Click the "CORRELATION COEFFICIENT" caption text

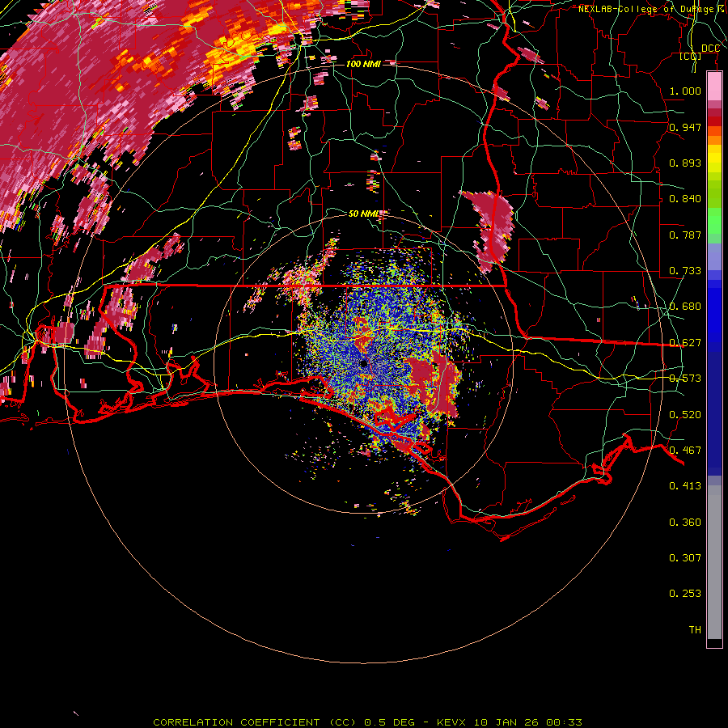pos(236,722)
